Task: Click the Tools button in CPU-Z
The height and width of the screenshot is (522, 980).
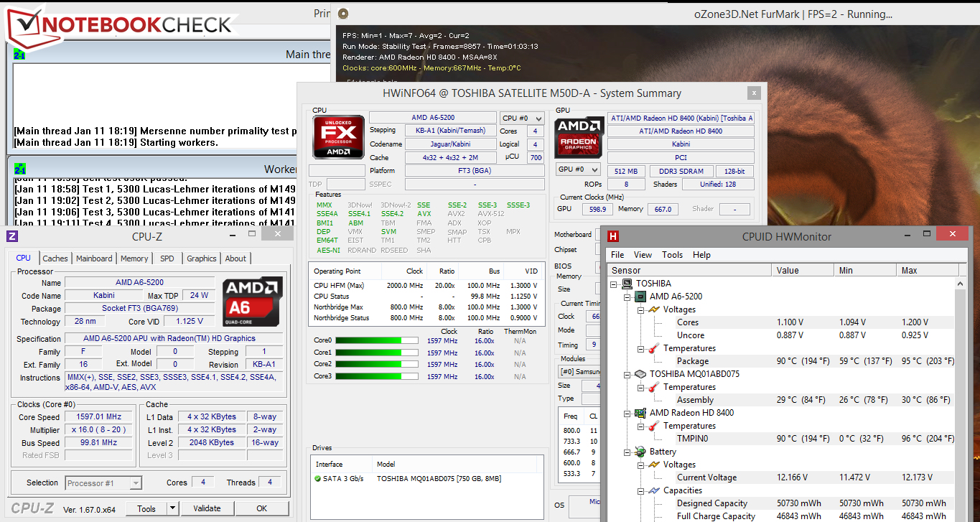Action: tap(146, 508)
